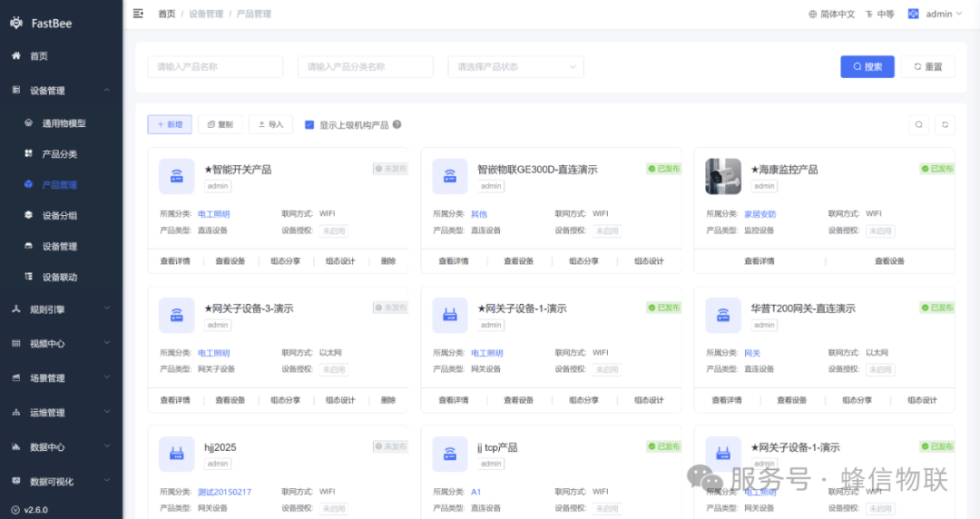Click the 智嵌物联GE300D product icon
Image resolution: width=980 pixels, height=519 pixels.
click(450, 176)
